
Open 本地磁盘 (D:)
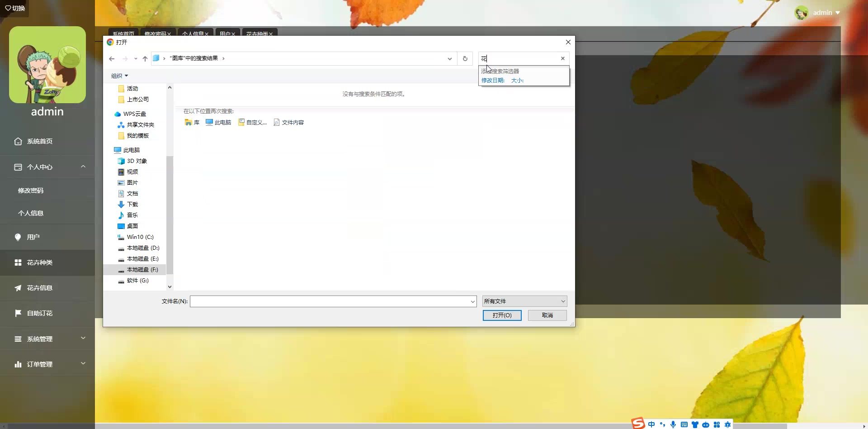[x=138, y=248]
